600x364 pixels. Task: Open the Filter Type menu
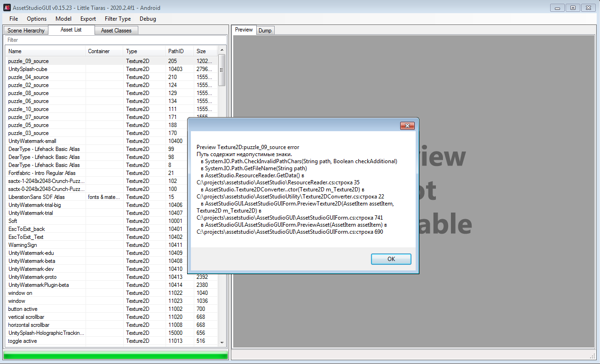click(x=118, y=19)
